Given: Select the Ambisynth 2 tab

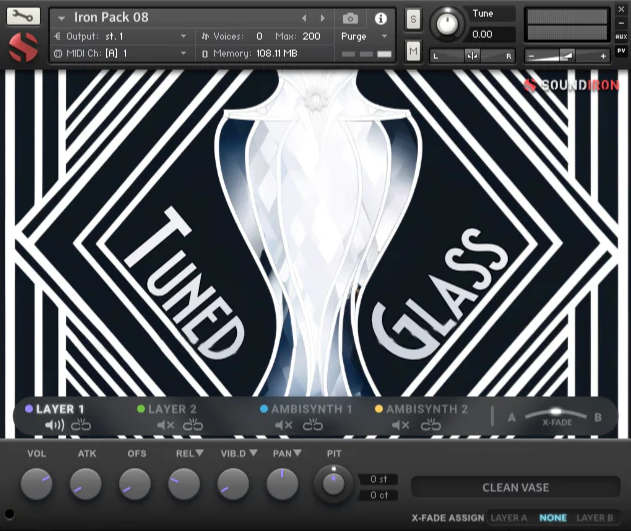Looking at the screenshot, I should click(427, 409).
